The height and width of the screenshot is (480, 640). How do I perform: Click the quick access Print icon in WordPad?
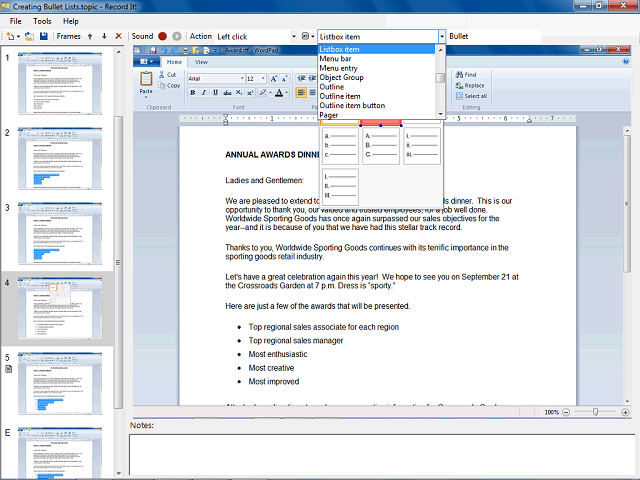point(185,50)
